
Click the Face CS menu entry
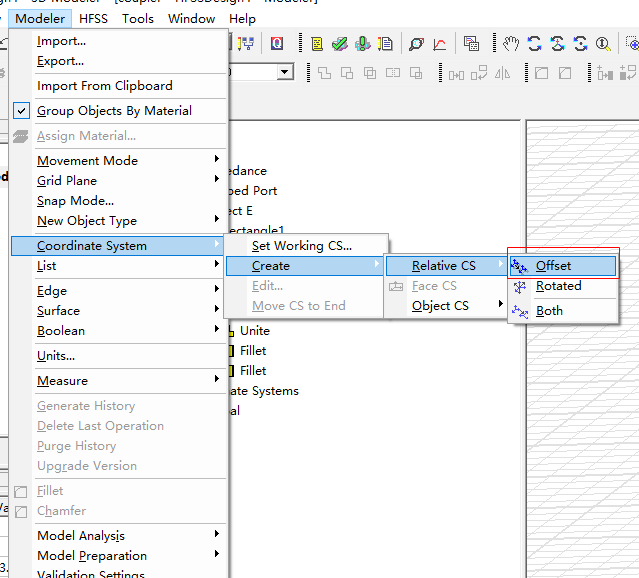pos(445,286)
